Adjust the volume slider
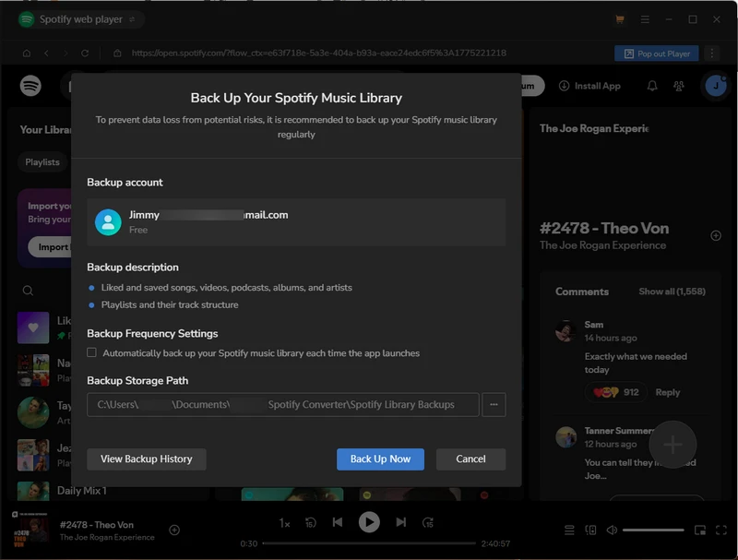 (653, 530)
